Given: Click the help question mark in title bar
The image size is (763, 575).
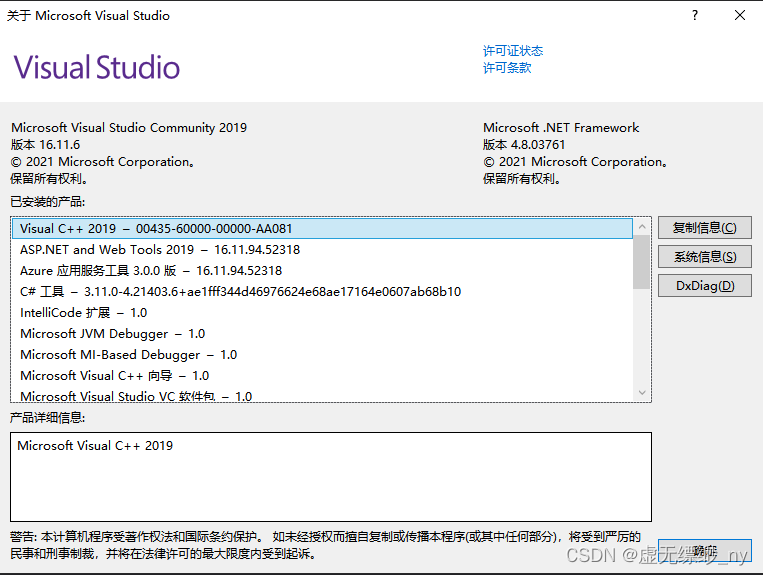Looking at the screenshot, I should pos(695,16).
